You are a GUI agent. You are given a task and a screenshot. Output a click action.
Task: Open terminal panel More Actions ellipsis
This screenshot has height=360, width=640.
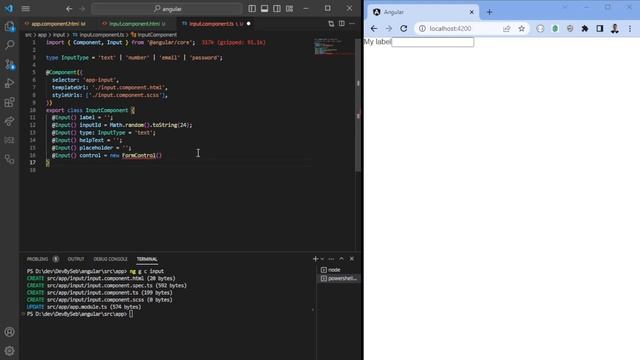point(331,259)
